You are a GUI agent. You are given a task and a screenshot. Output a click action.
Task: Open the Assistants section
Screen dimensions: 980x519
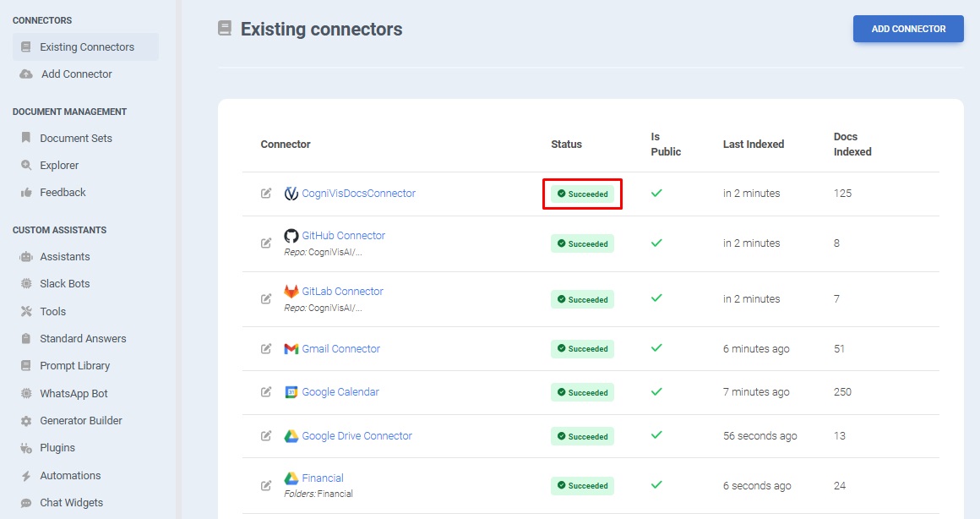[65, 256]
